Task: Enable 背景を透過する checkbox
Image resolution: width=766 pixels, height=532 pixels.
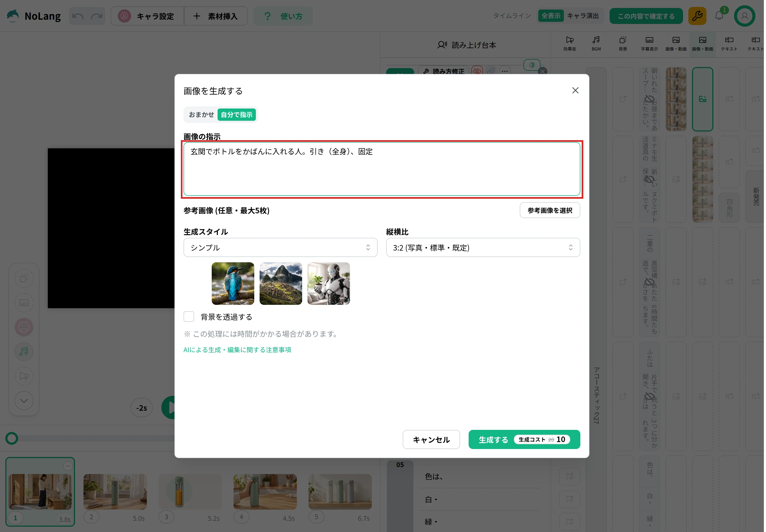Action: (189, 316)
